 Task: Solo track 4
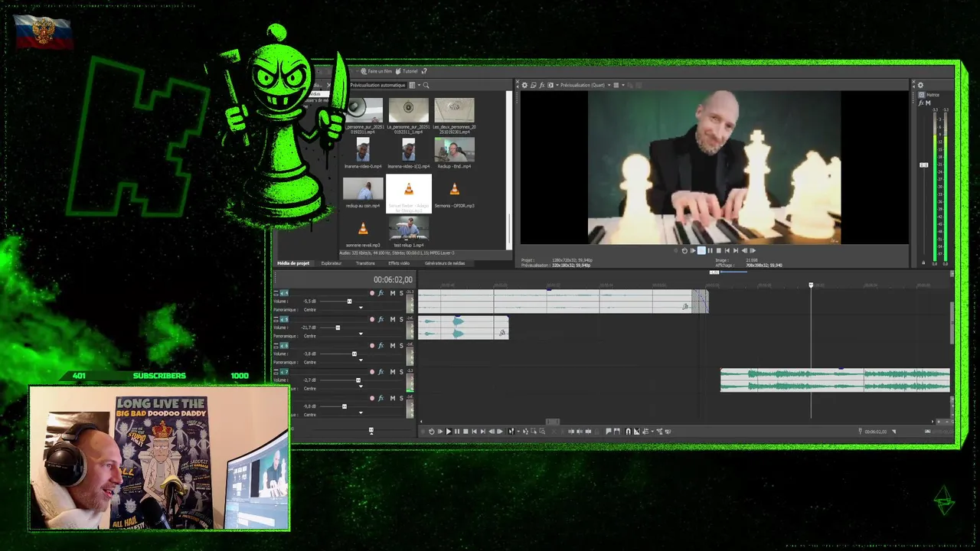[x=401, y=293]
